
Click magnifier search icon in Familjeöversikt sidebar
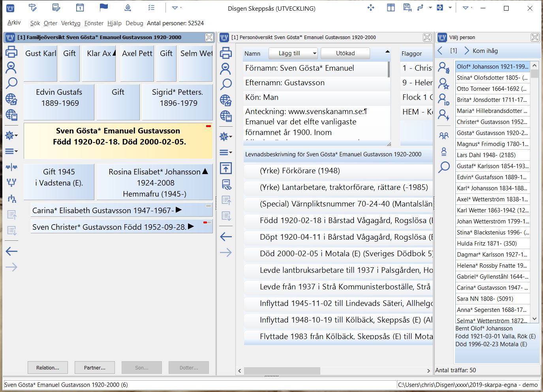tap(11, 83)
